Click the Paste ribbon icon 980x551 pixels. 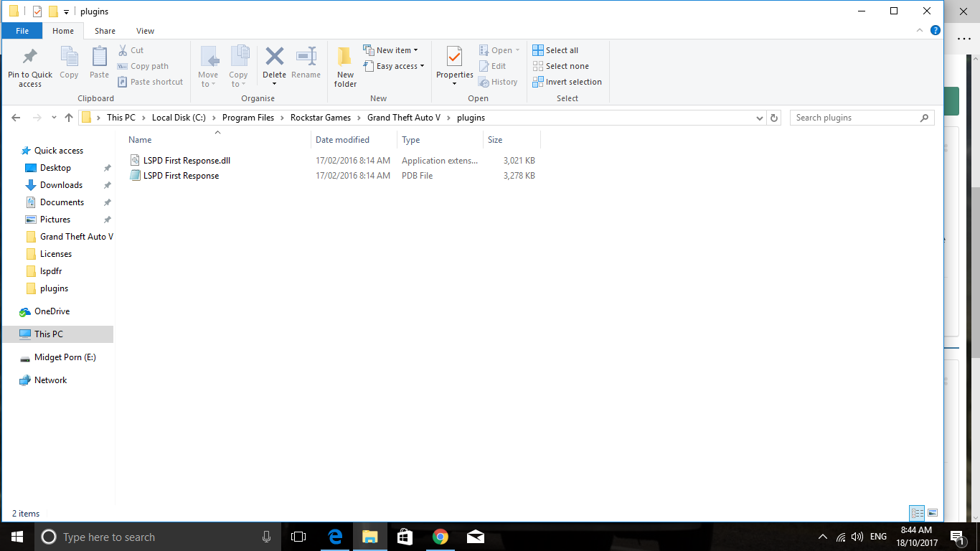(99, 57)
